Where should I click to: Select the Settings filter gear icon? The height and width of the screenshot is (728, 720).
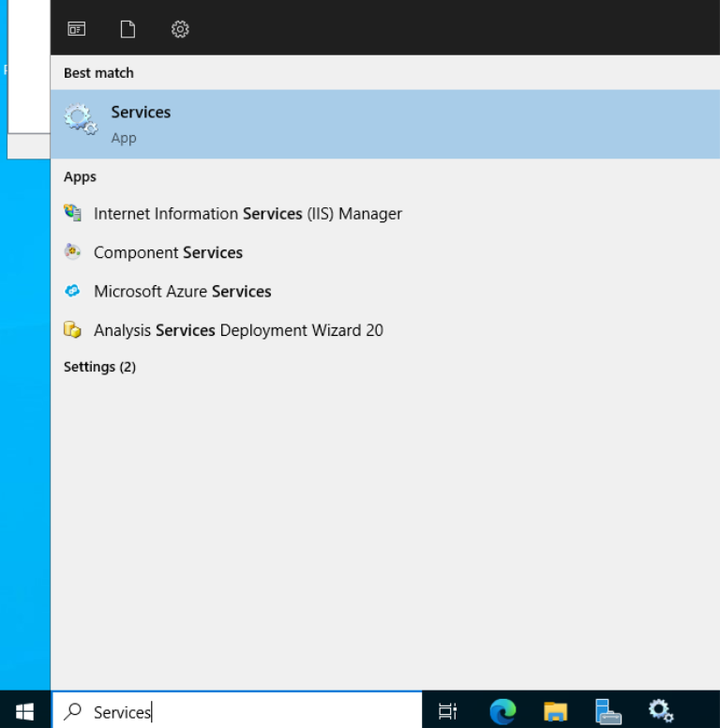pos(180,29)
